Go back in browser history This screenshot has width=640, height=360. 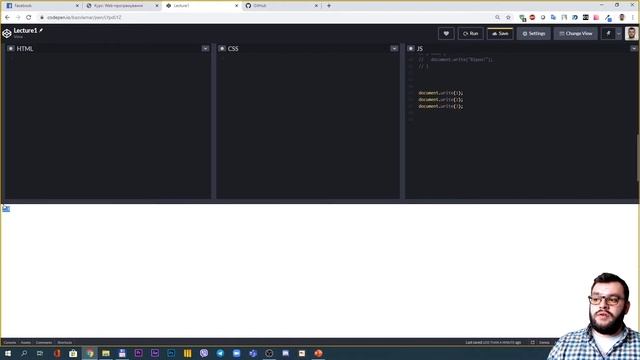click(7, 18)
